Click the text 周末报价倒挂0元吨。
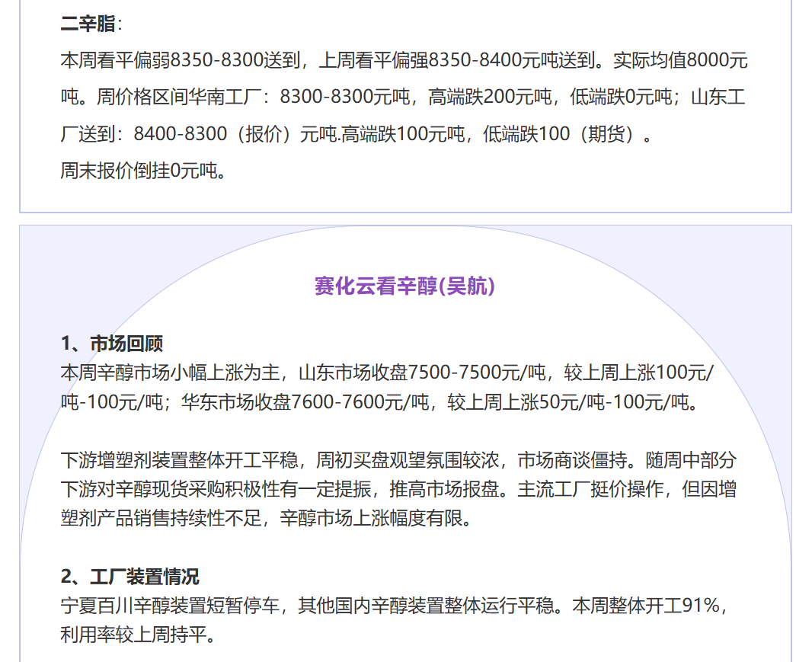The height and width of the screenshot is (662, 812). pyautogui.click(x=143, y=171)
